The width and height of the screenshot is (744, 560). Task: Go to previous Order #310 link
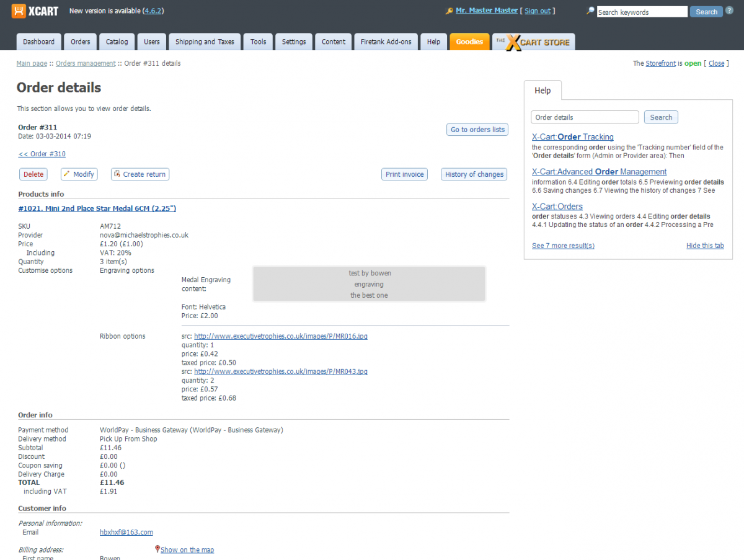click(x=42, y=154)
